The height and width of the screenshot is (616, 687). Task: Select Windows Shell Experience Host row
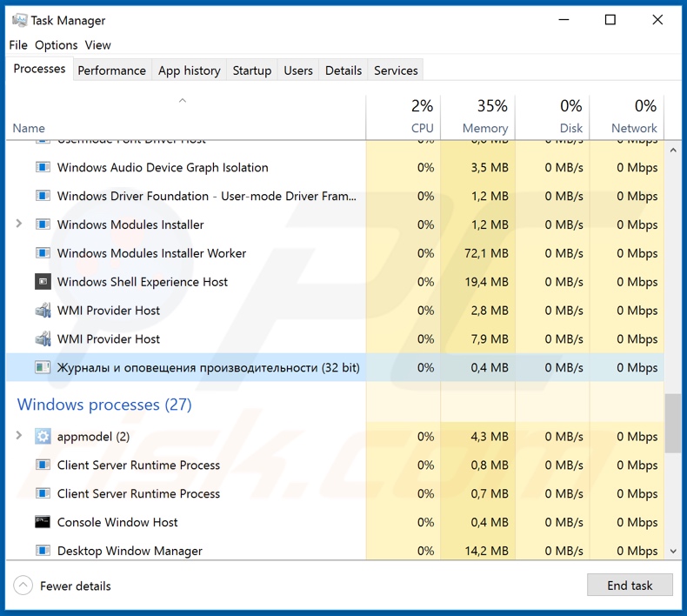click(x=335, y=282)
